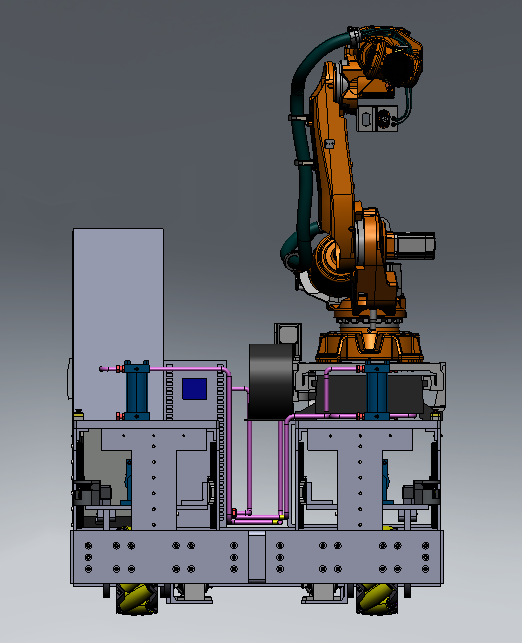Select the dark green cable hose on the robot
This screenshot has width=522, height=643.
coord(303,164)
